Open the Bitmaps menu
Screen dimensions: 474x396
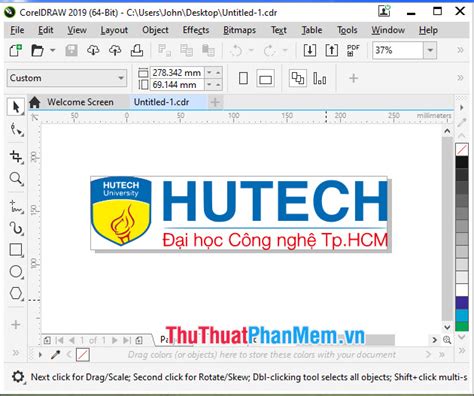tap(239, 30)
